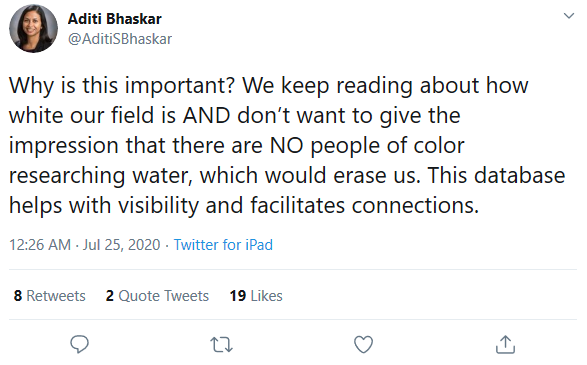The image size is (587, 365).
Task: Open the Quote Tweets list
Action: (157, 296)
